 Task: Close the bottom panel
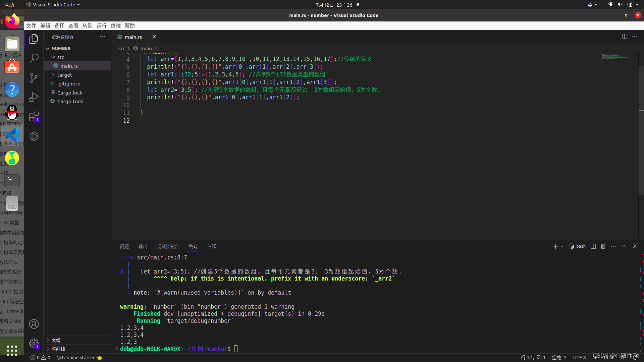[635, 246]
